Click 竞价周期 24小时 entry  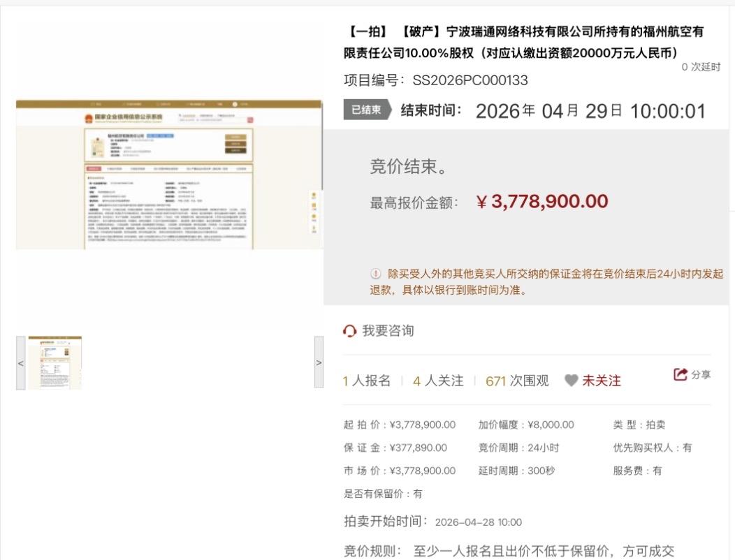coord(518,448)
